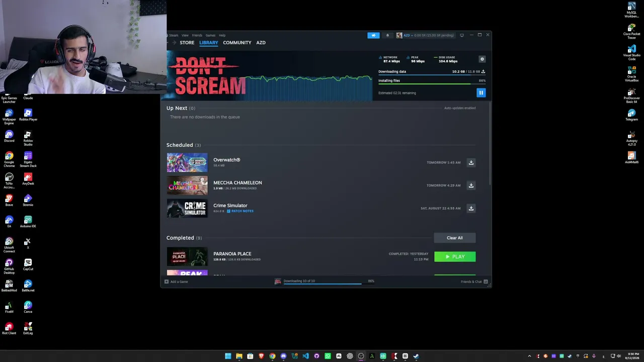Screen dimensions: 644x362
Task: Open Google Chrome desktop shortcut
Action: [9, 158]
